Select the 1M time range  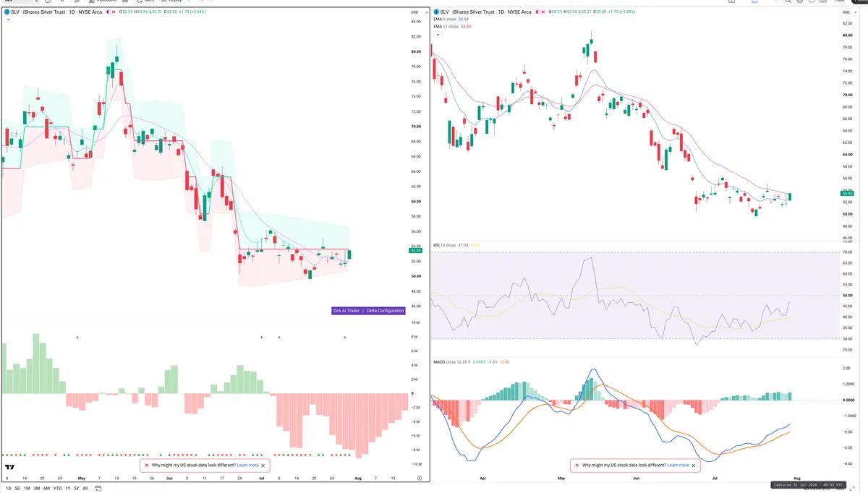(x=27, y=489)
